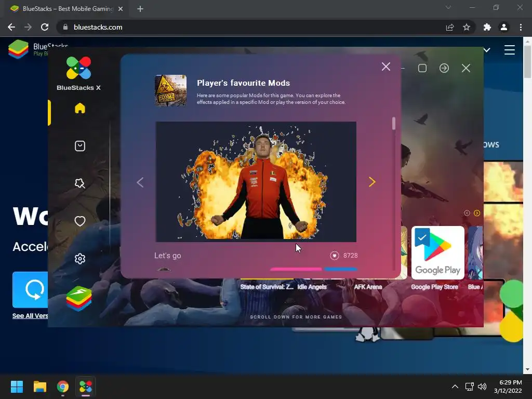The width and height of the screenshot is (532, 399).
Task: Click the See All Versions link
Action: [30, 316]
